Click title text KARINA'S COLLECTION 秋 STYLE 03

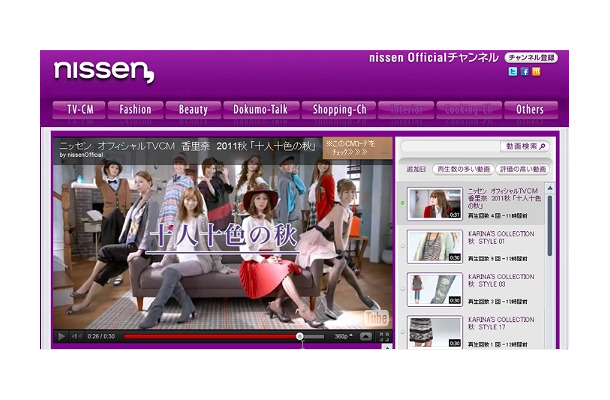point(501,280)
